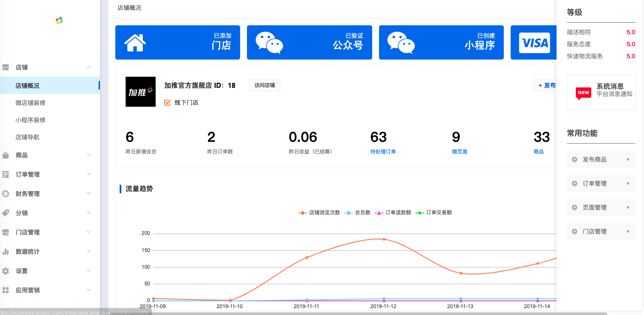Open the 数据统计 sidebar menu label
644x315 pixels.
tap(28, 252)
